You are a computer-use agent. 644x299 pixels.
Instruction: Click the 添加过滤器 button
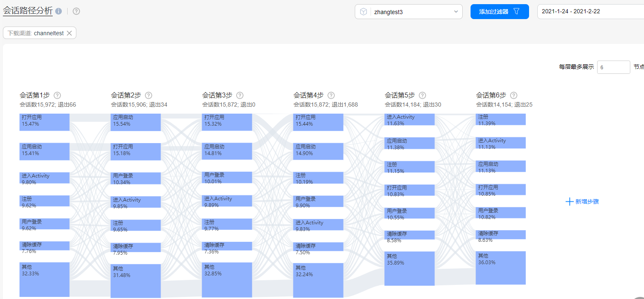point(500,11)
